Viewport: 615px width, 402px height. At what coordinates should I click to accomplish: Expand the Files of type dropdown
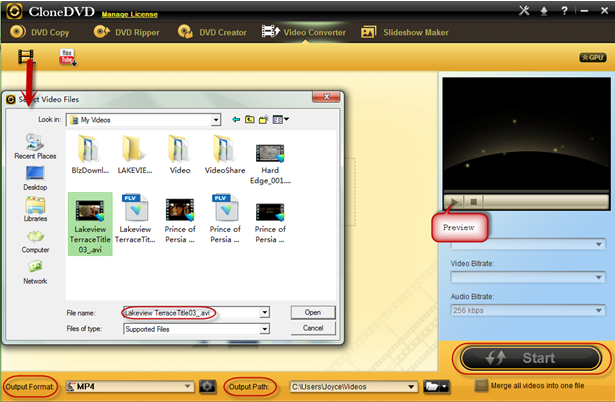265,329
